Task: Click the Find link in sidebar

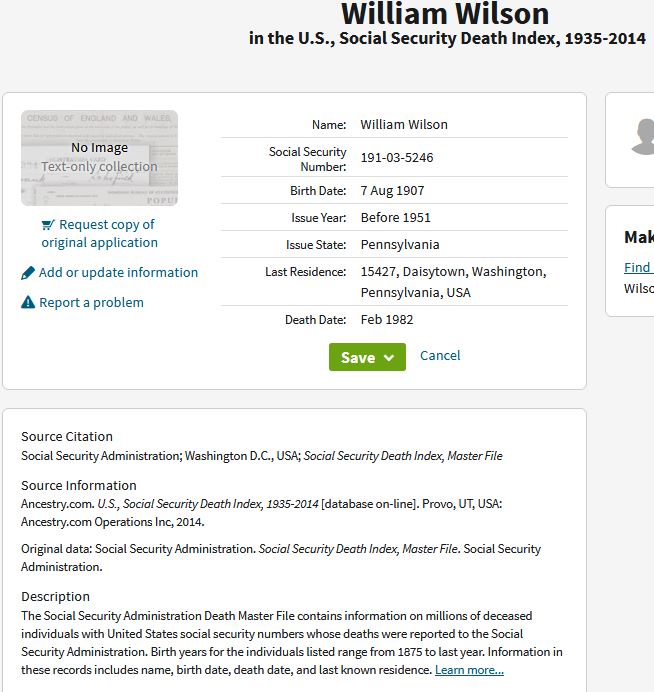Action: coord(637,267)
